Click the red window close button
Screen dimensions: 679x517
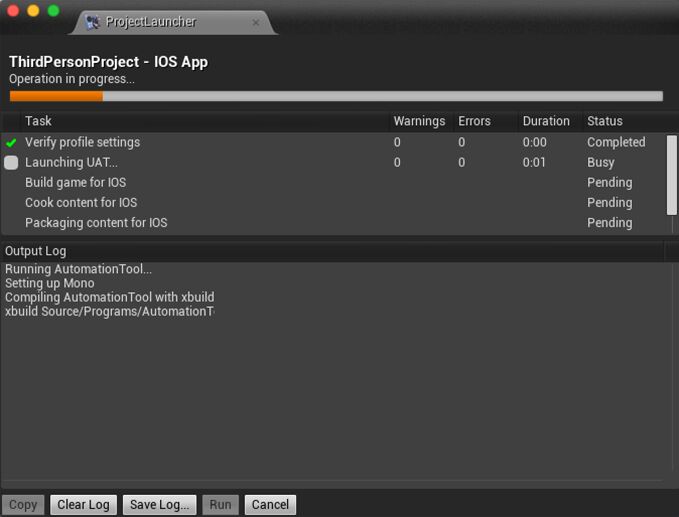coord(13,10)
